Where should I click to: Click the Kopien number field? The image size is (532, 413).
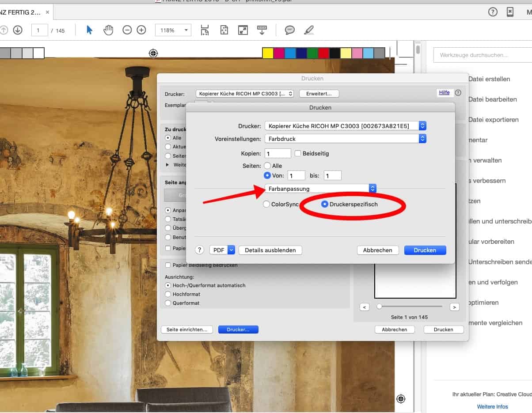[x=277, y=153]
